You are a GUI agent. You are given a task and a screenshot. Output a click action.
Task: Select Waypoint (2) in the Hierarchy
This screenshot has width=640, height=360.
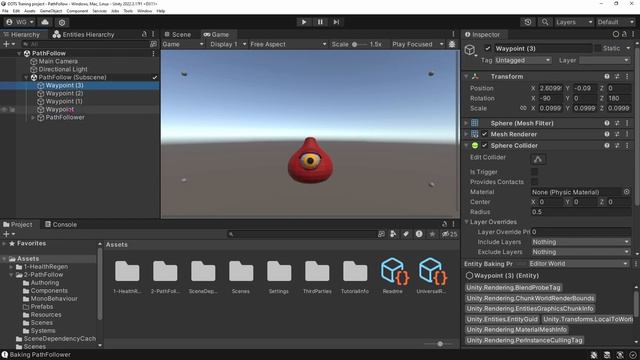(64, 93)
